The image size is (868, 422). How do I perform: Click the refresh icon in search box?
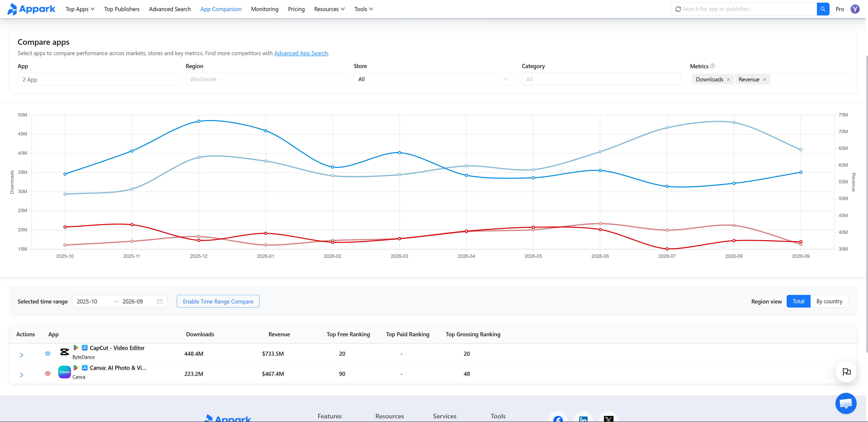[x=678, y=9]
